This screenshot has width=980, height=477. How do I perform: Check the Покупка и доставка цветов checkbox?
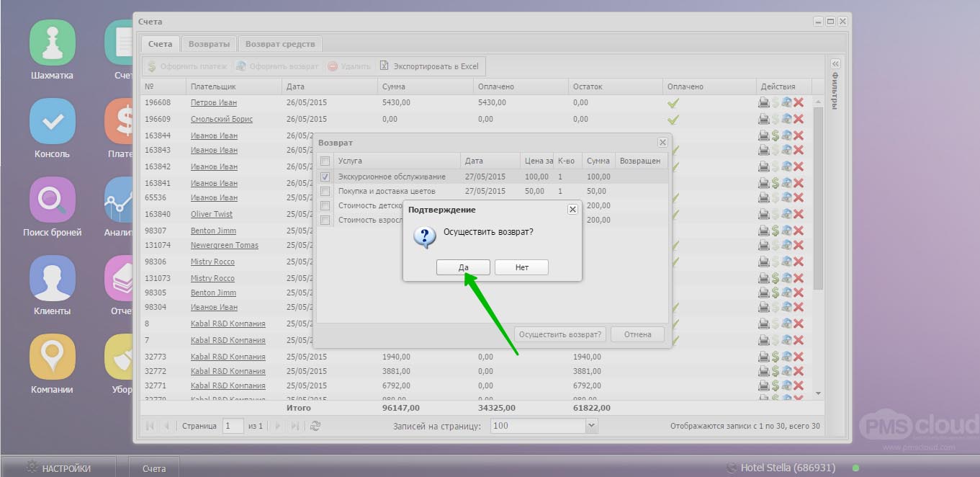click(x=325, y=191)
